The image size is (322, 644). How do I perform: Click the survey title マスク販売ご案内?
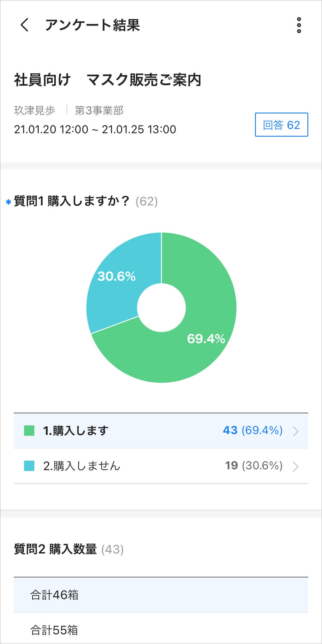[108, 80]
